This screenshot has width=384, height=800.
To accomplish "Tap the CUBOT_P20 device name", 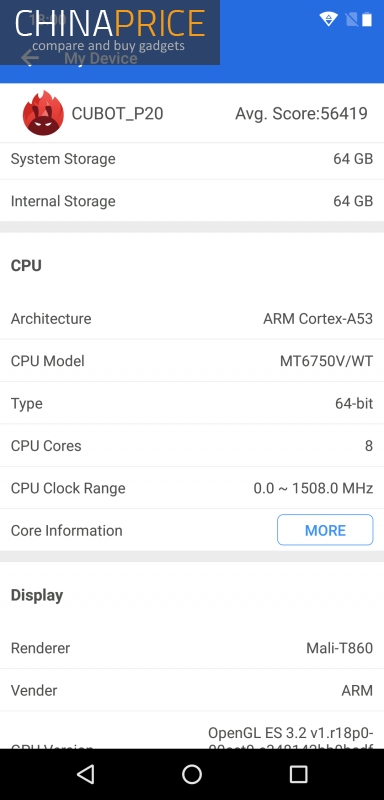I will pos(117,113).
